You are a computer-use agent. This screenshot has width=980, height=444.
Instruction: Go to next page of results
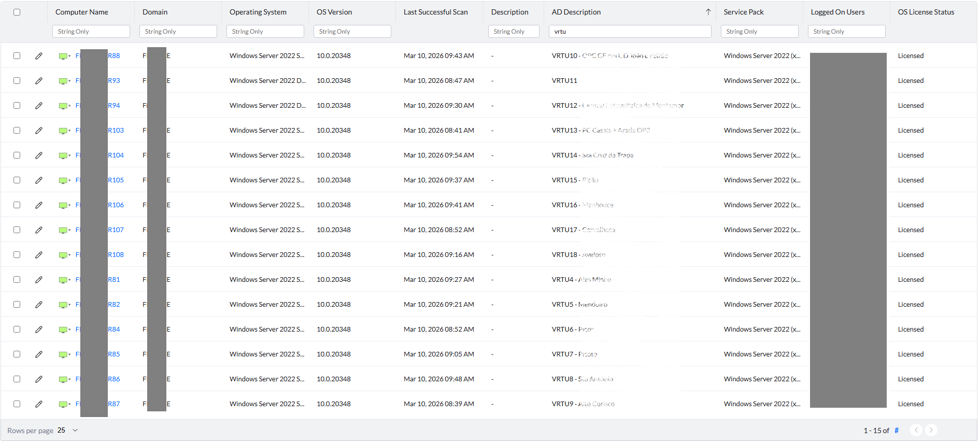click(931, 430)
